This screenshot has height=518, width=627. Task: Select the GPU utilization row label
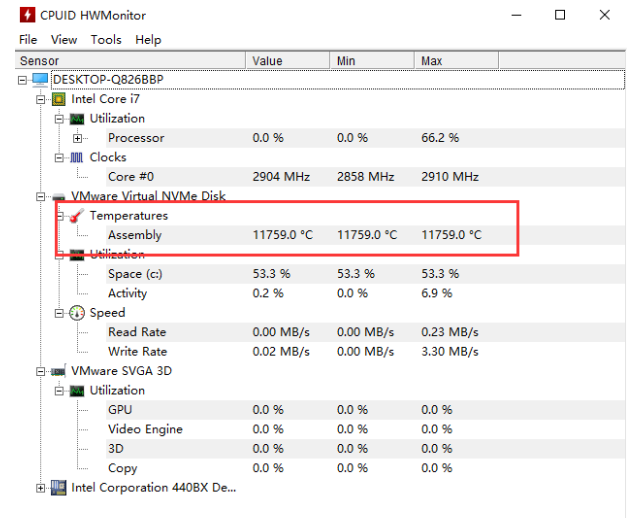tap(120, 410)
